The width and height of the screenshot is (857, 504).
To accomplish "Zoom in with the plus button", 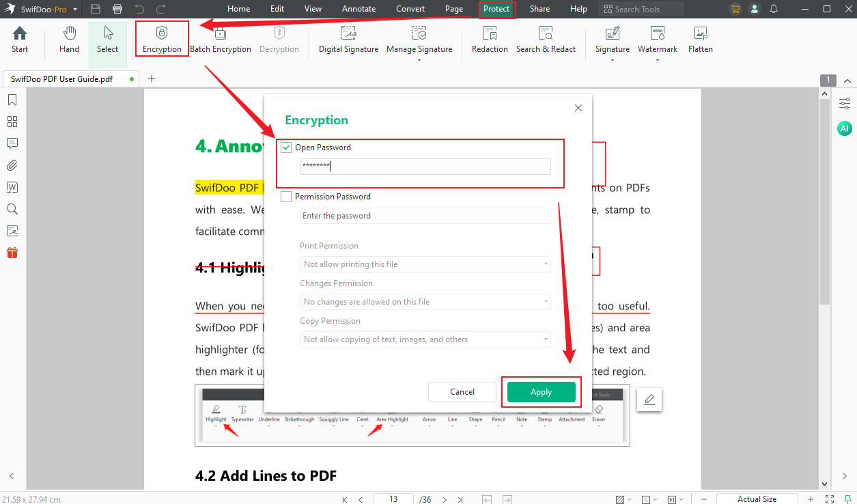I will [811, 499].
